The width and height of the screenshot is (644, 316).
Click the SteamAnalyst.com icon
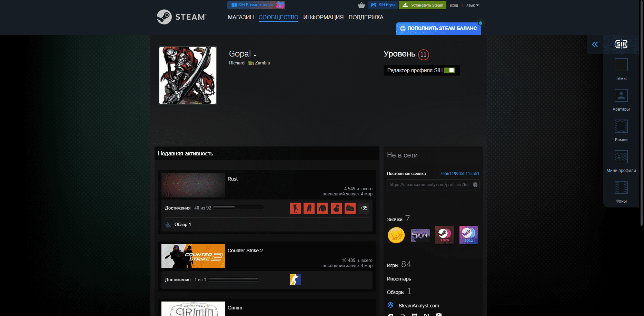pyautogui.click(x=391, y=305)
